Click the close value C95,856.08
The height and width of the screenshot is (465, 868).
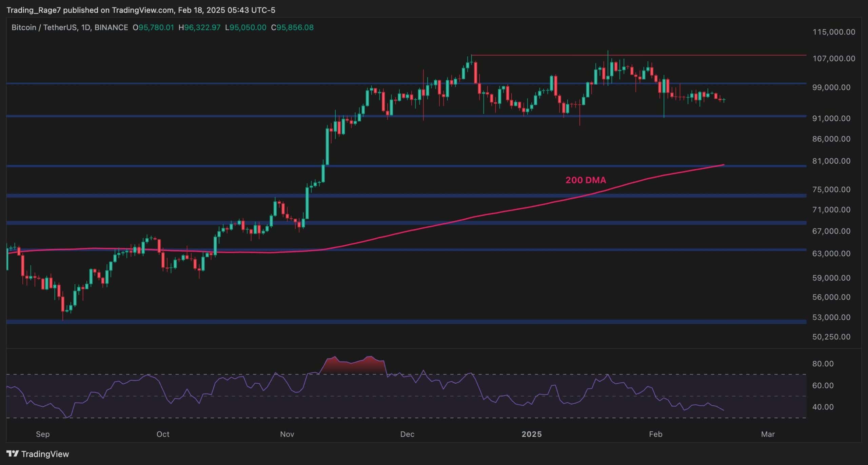coord(292,27)
